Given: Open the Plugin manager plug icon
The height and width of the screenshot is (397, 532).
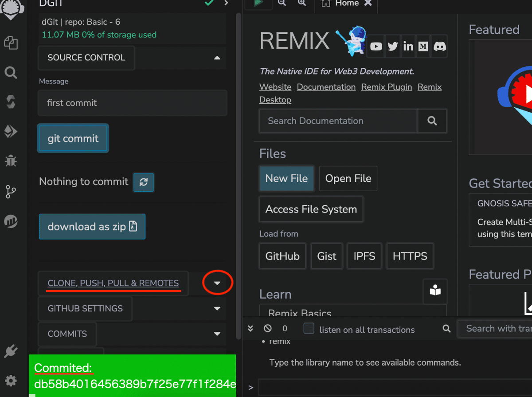Looking at the screenshot, I should [11, 351].
